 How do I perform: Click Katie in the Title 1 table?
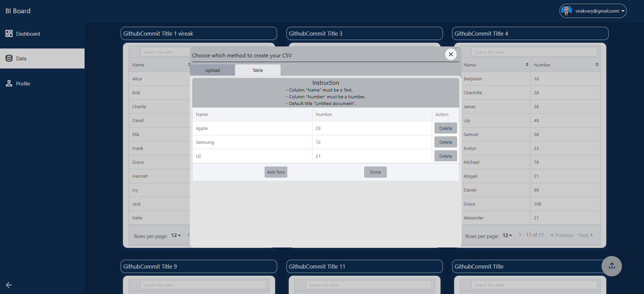click(x=137, y=218)
